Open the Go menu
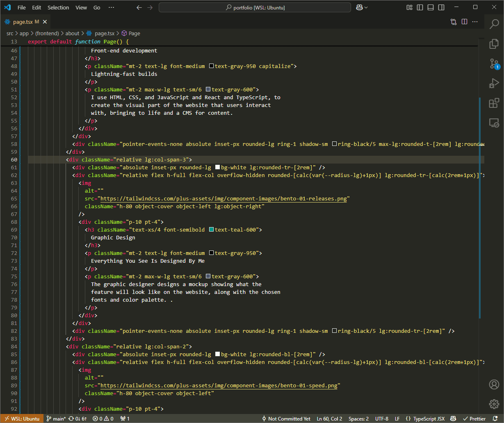This screenshot has width=504, height=423. tap(96, 7)
